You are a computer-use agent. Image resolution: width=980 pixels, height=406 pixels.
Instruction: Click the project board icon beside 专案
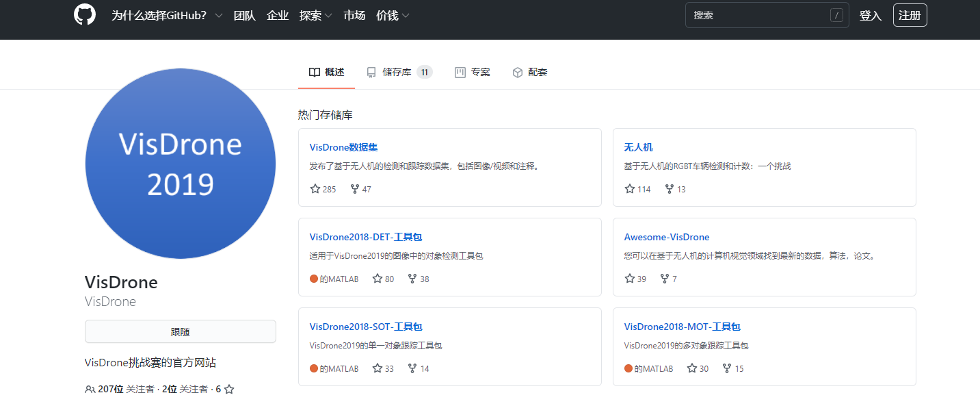[x=460, y=71]
